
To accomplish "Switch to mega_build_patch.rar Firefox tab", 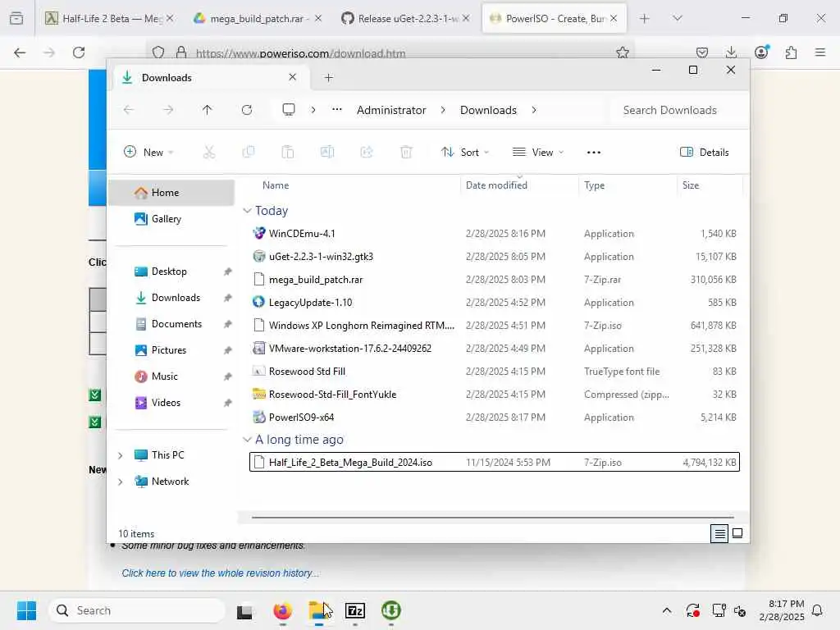I will coord(257,18).
